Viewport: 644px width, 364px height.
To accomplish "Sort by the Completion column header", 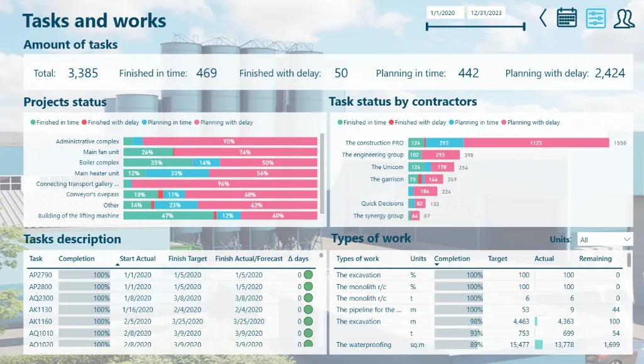I will [78, 259].
